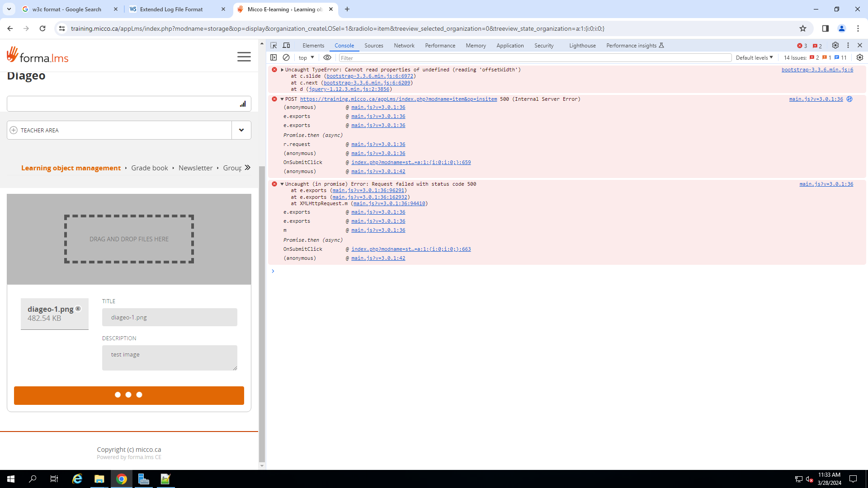This screenshot has width=868, height=488.
Task: Open the top JavaScript context dropdown
Action: pyautogui.click(x=306, y=58)
